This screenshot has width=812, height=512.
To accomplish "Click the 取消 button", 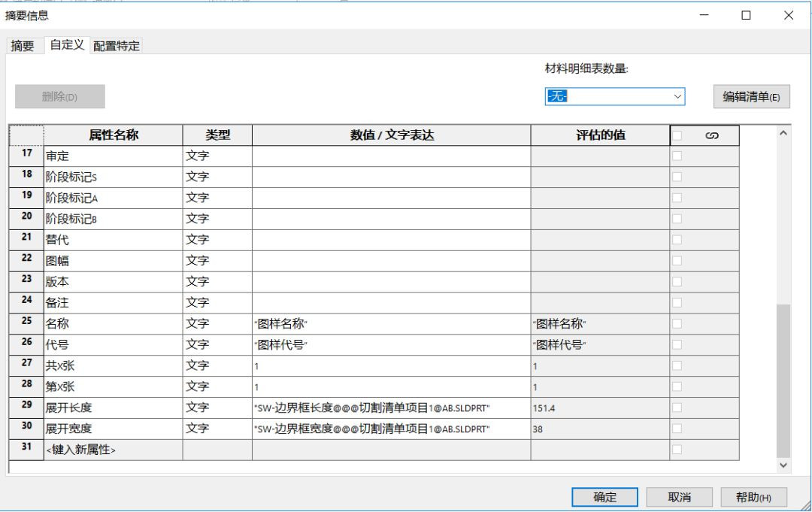I will pyautogui.click(x=679, y=497).
